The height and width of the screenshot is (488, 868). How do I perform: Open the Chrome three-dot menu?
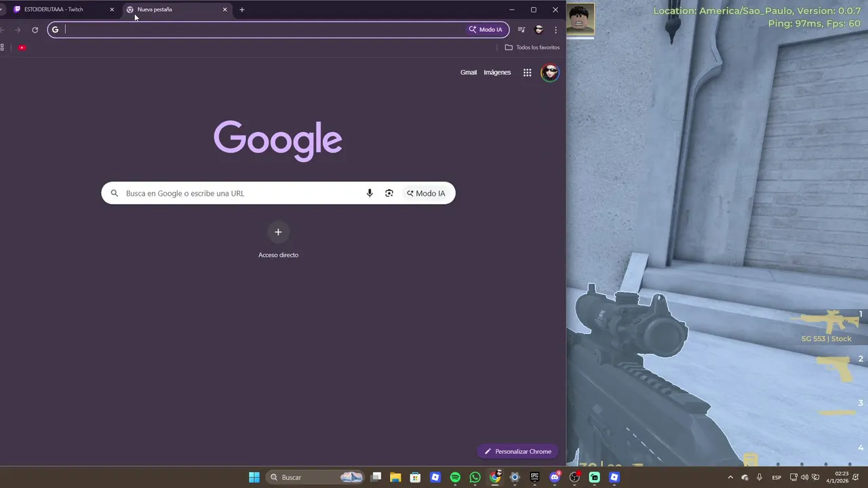[555, 30]
